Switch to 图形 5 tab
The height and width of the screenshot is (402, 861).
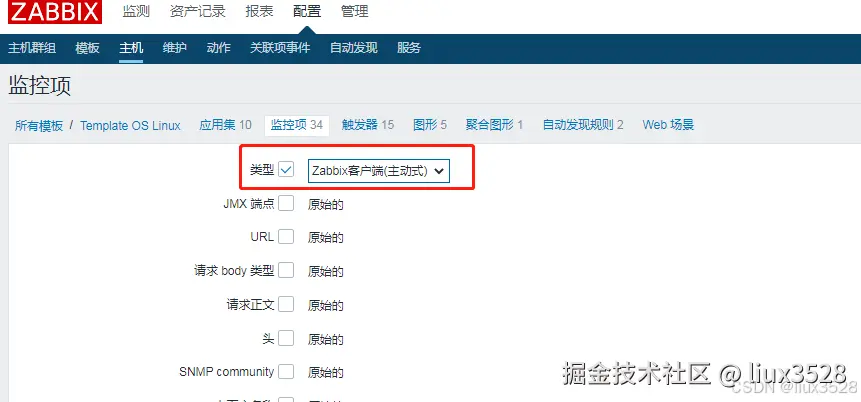point(430,125)
